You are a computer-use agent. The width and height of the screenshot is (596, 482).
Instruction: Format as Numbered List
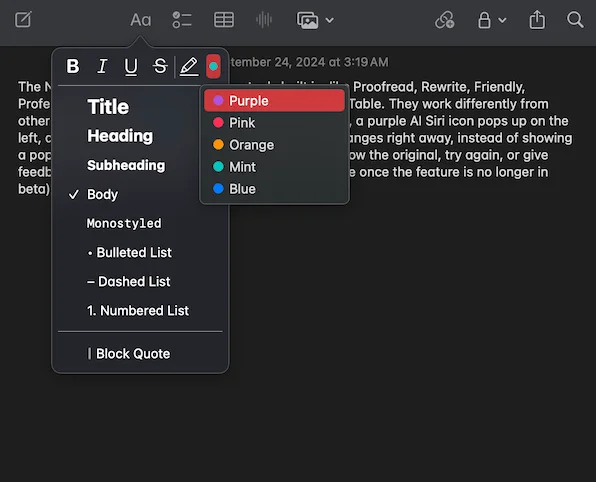pos(138,311)
